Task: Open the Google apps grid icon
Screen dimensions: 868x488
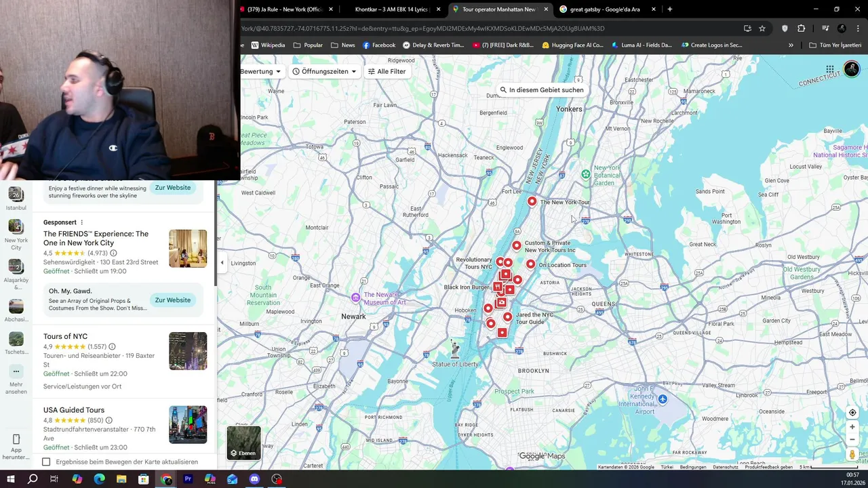Action: coord(830,69)
